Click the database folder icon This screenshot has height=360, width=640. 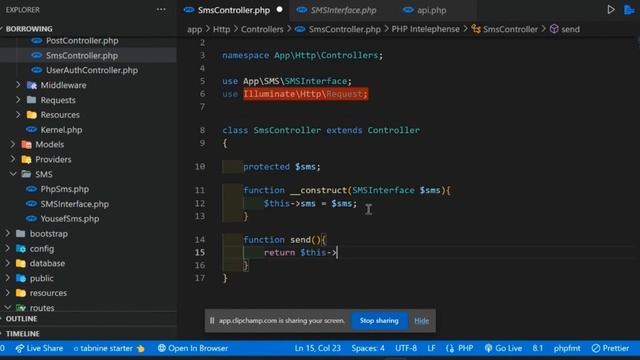[x=21, y=263]
